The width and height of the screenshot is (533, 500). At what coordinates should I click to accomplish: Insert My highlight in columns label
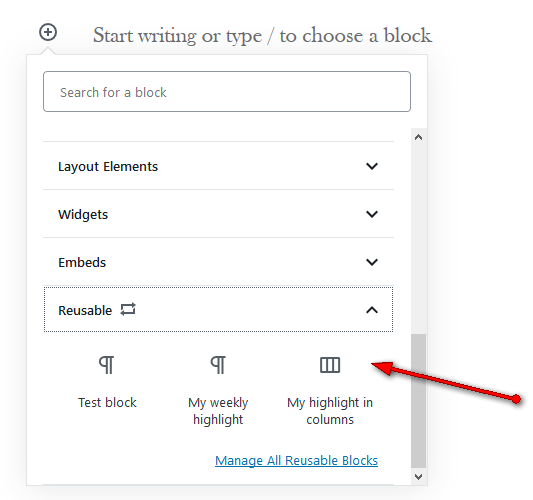(x=330, y=411)
